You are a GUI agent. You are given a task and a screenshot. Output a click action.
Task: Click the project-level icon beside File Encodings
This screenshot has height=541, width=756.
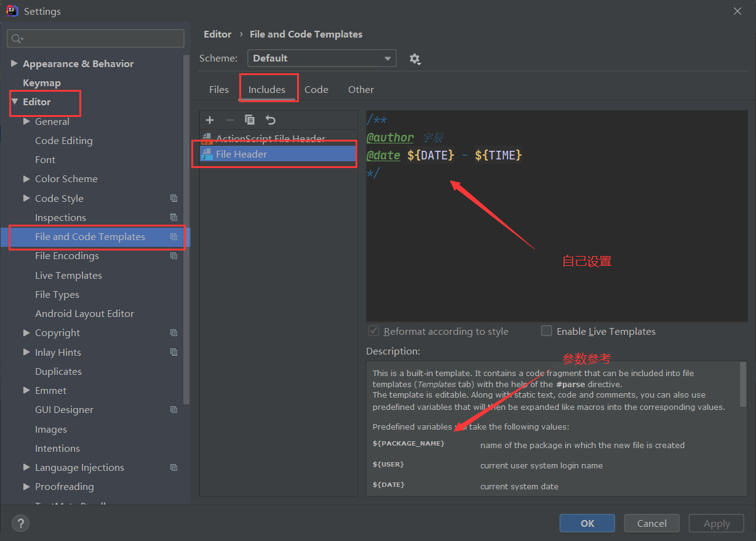(x=174, y=256)
